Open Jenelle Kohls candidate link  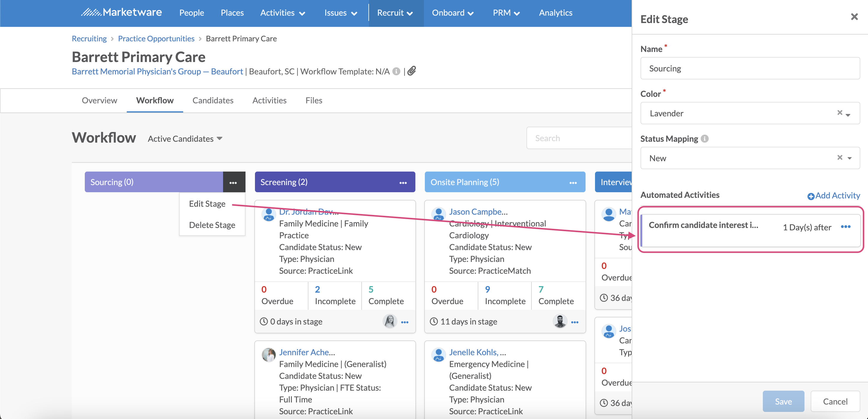coord(477,352)
